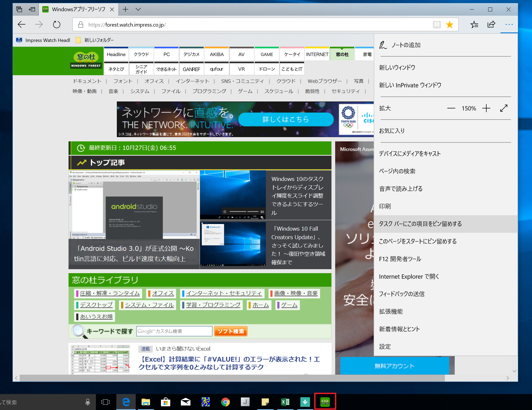Select the ノートの追加 pen icon
The height and width of the screenshot is (410, 532).
383,45
